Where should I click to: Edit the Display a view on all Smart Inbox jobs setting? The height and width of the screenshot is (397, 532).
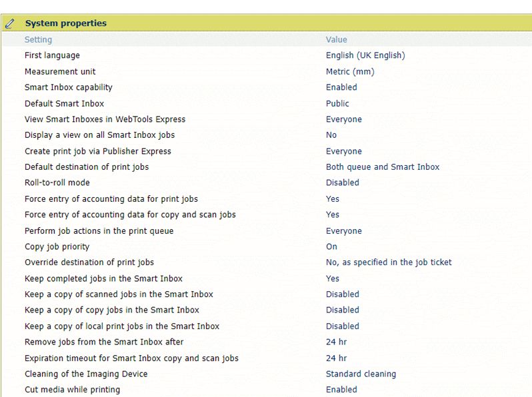tap(99, 135)
